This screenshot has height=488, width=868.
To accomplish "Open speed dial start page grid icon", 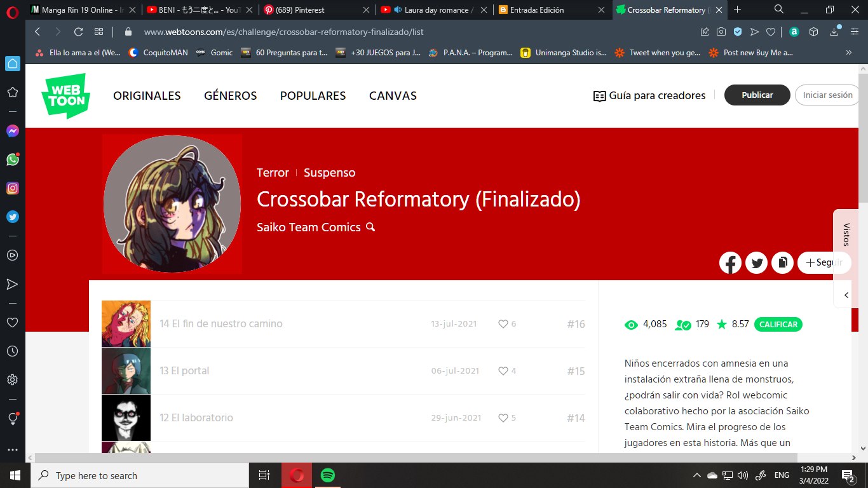I will point(98,32).
